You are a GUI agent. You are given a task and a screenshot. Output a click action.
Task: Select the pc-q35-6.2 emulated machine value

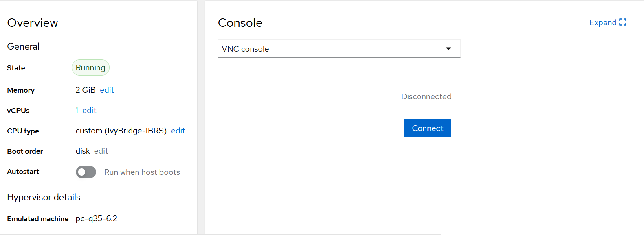click(97, 219)
